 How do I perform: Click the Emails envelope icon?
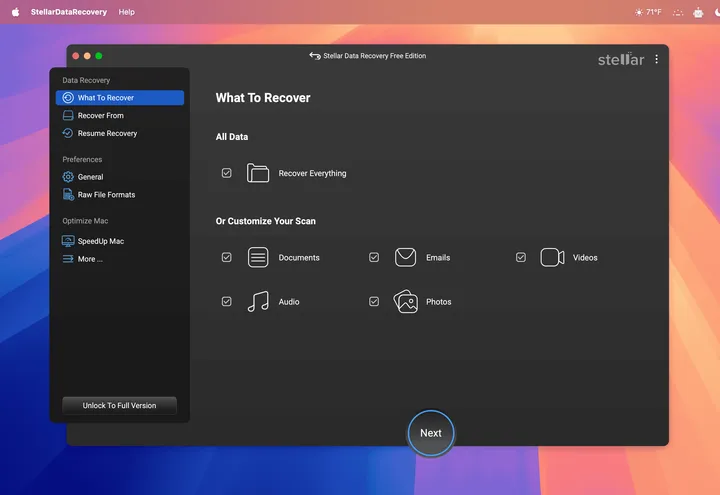click(x=405, y=257)
